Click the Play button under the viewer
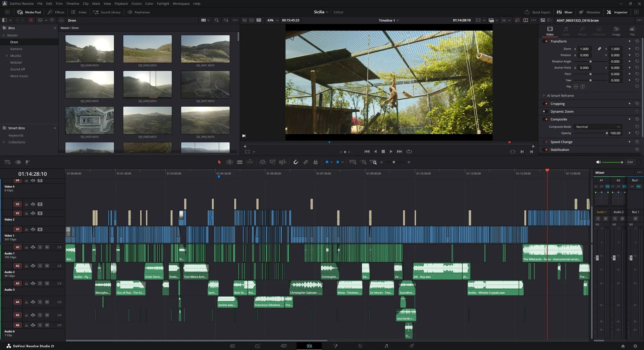Viewport: 644px width, 350px height. [x=391, y=152]
